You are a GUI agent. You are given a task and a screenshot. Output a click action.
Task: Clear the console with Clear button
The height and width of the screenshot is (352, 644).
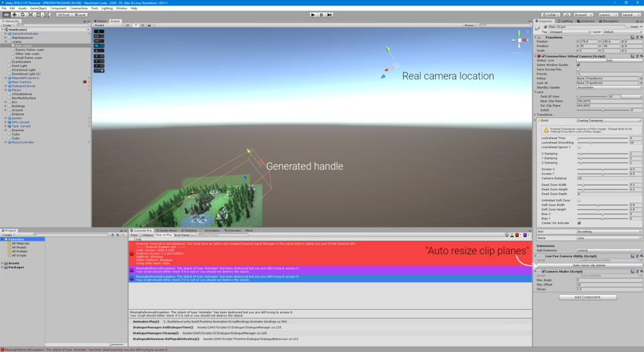(x=134, y=235)
